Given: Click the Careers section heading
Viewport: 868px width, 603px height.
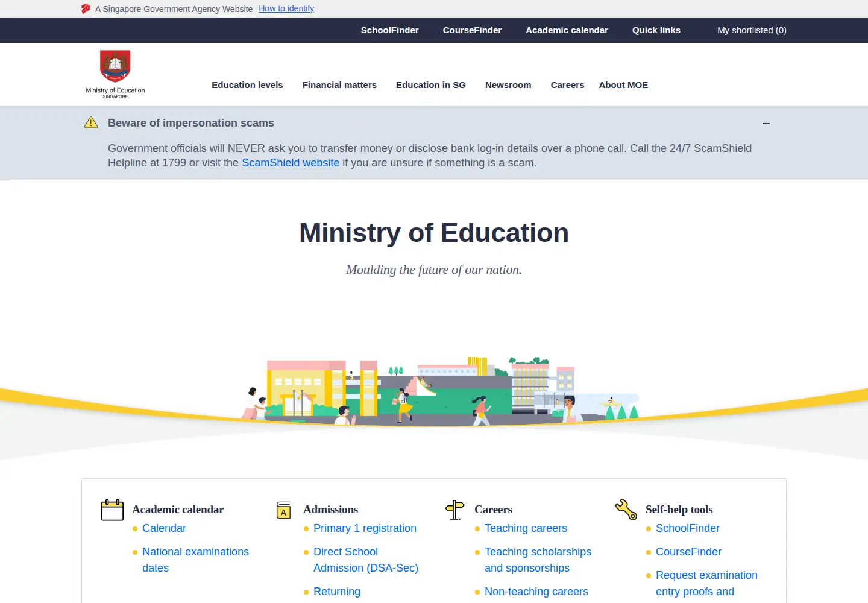Looking at the screenshot, I should coord(493,510).
